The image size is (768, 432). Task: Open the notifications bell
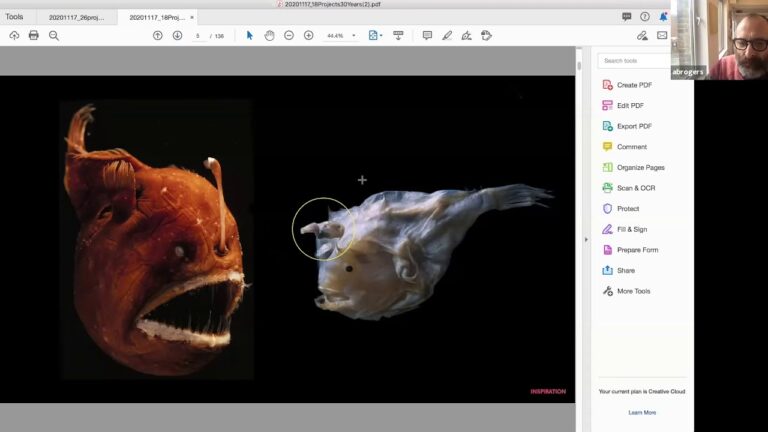tap(663, 17)
